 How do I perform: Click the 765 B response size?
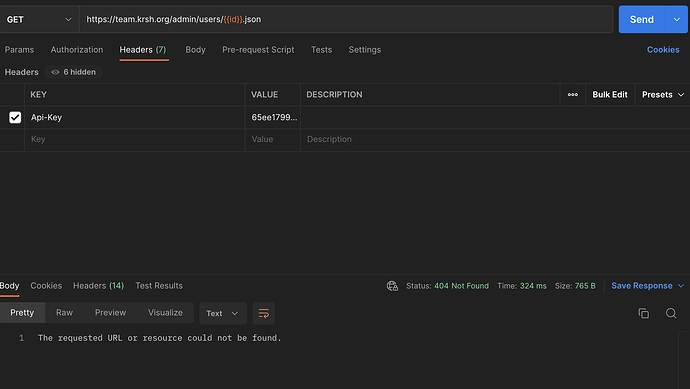(585, 286)
